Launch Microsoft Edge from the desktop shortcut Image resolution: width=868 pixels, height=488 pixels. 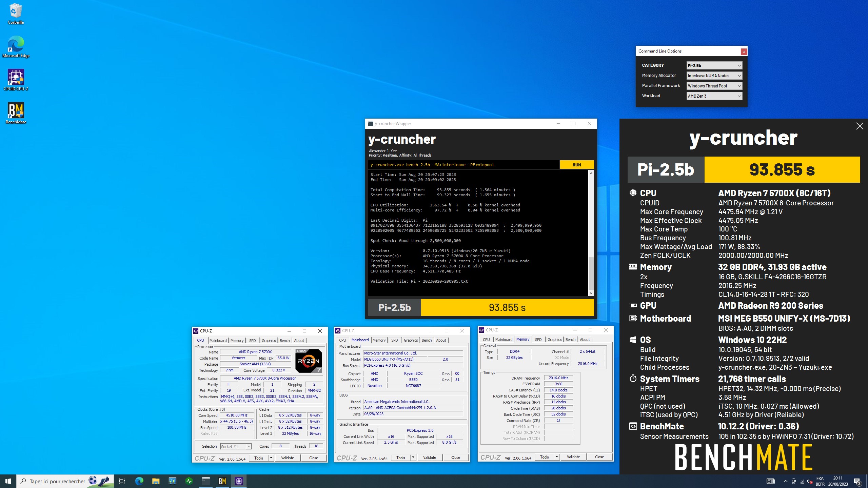coord(16,47)
